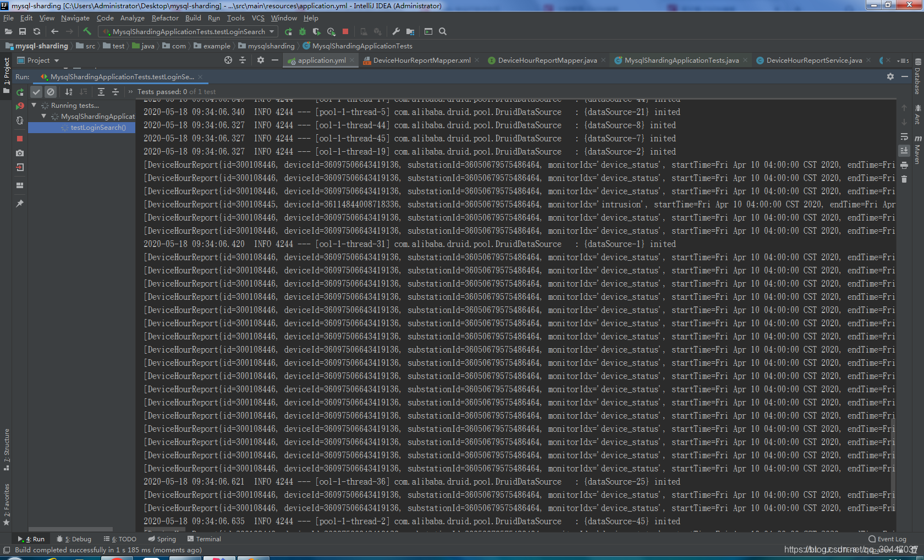924x560 pixels.
Task: Open the VCS menu
Action: click(258, 18)
